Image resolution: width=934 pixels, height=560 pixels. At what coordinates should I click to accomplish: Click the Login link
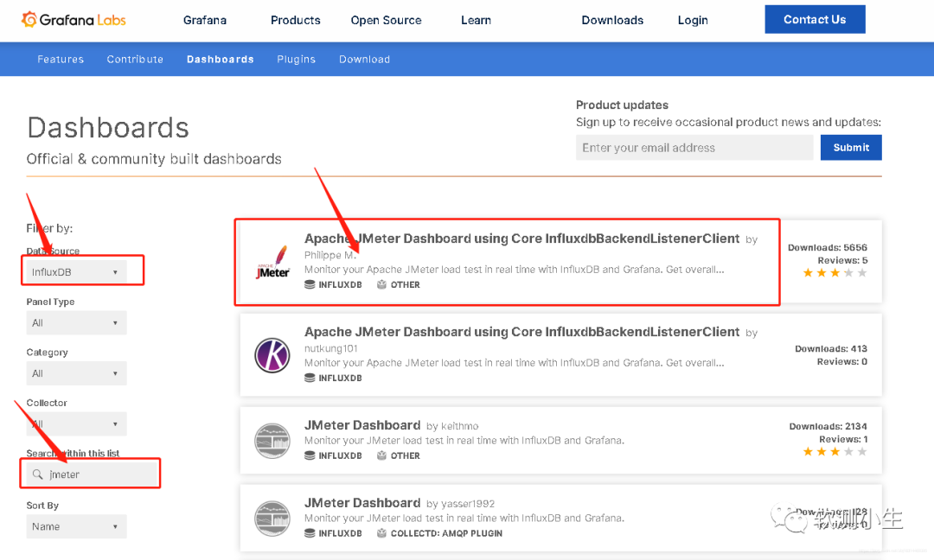pos(693,20)
